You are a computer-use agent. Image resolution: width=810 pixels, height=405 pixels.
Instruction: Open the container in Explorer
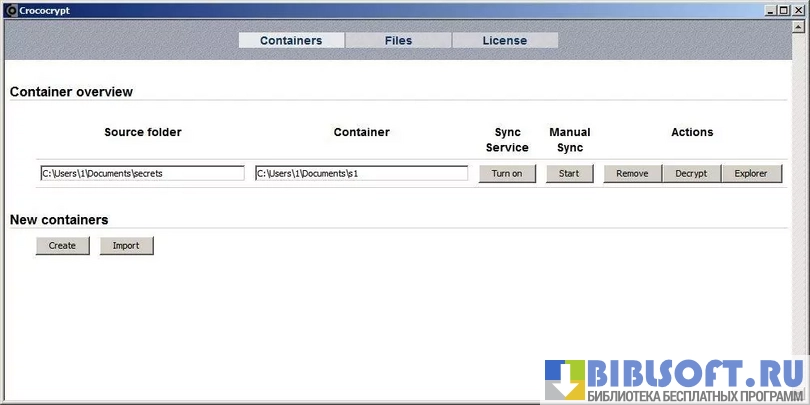point(751,173)
